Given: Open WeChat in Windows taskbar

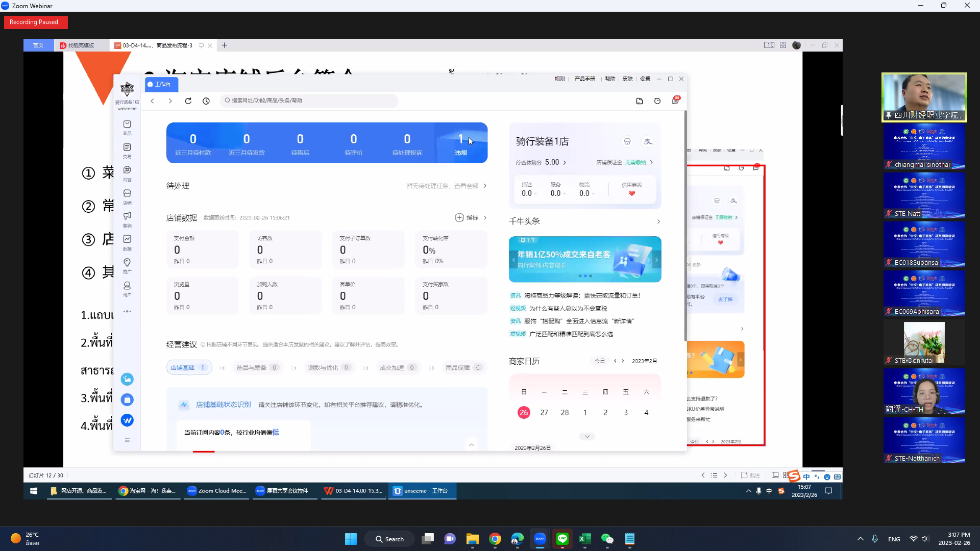Looking at the screenshot, I should click(x=607, y=539).
